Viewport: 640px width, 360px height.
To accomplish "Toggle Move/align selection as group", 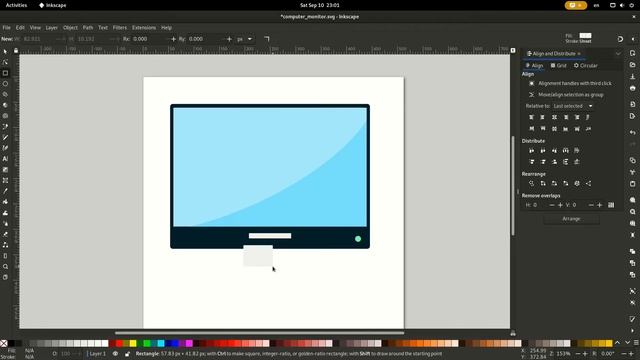I will (x=566, y=95).
